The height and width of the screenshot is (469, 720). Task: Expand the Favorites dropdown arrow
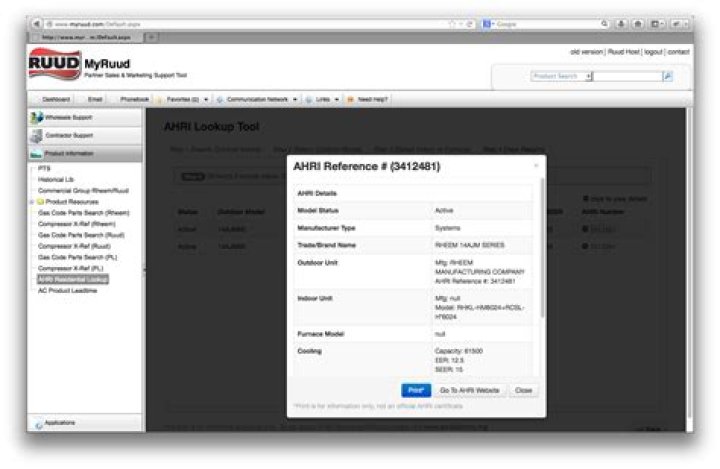(x=206, y=100)
